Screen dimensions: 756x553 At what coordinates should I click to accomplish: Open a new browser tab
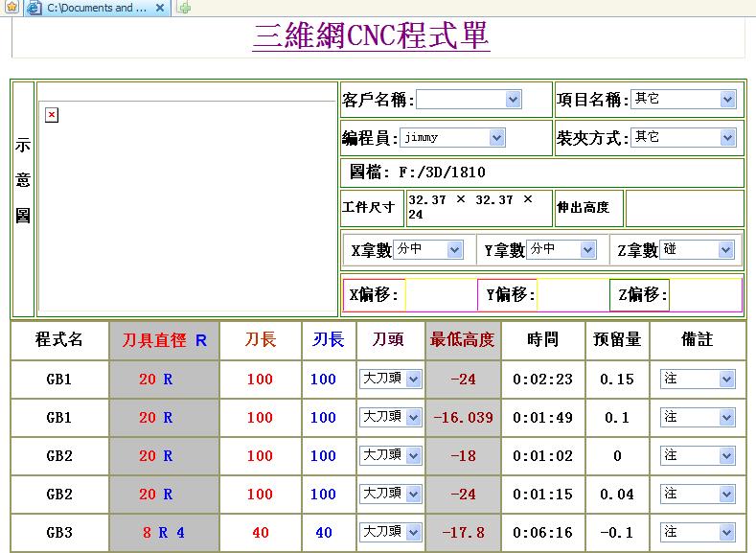click(x=184, y=8)
